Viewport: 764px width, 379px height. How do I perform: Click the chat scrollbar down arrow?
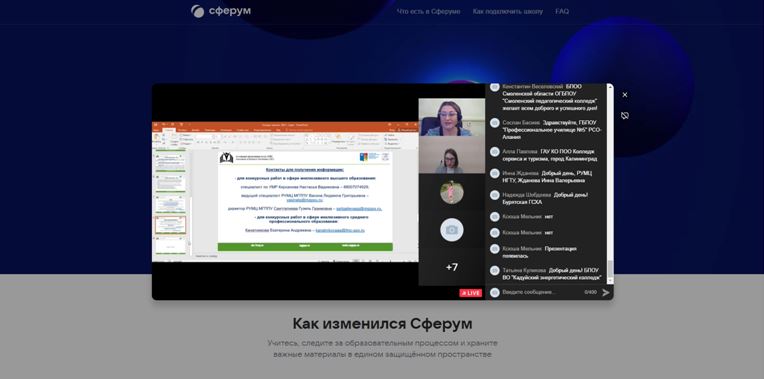coord(610,281)
